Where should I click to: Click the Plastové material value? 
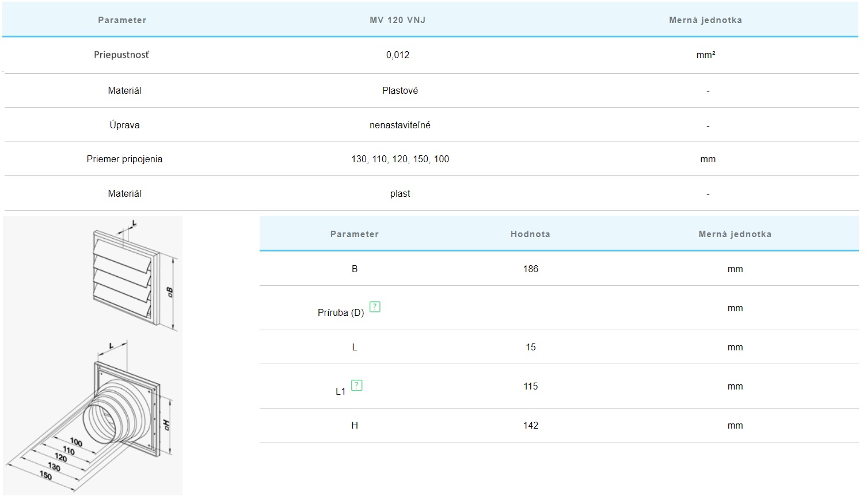click(x=400, y=91)
